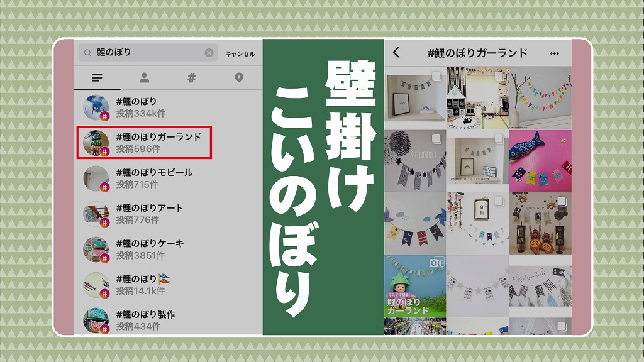This screenshot has height=362, width=644.
Task: Switch to the hashtag tab
Action: coord(191,77)
